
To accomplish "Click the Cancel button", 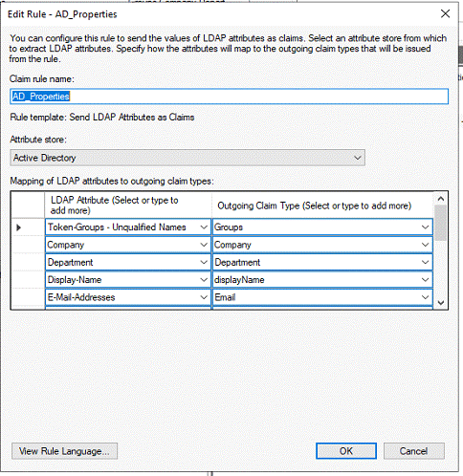I will [413, 451].
